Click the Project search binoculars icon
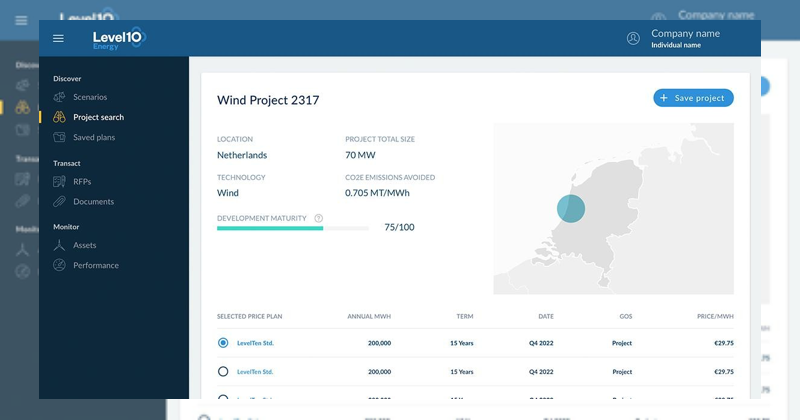This screenshot has width=800, height=420. pos(60,117)
